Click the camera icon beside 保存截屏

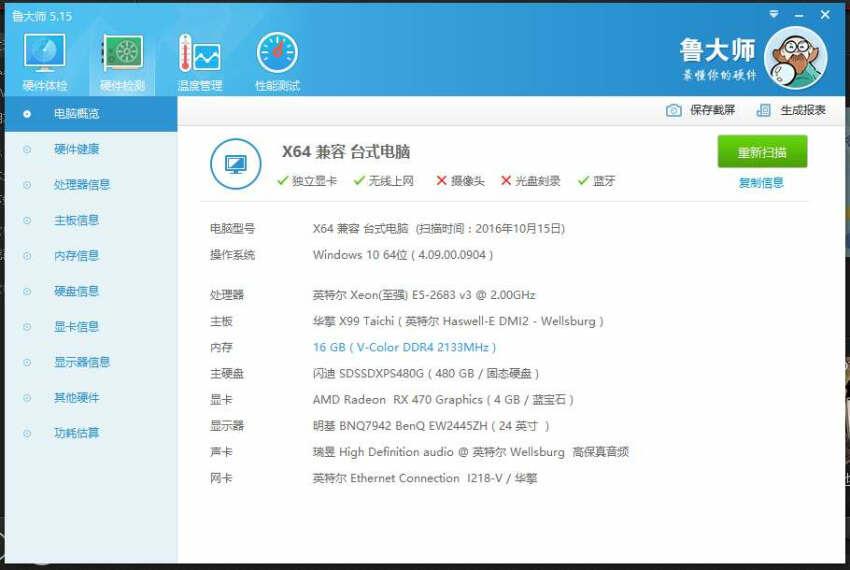coord(673,111)
